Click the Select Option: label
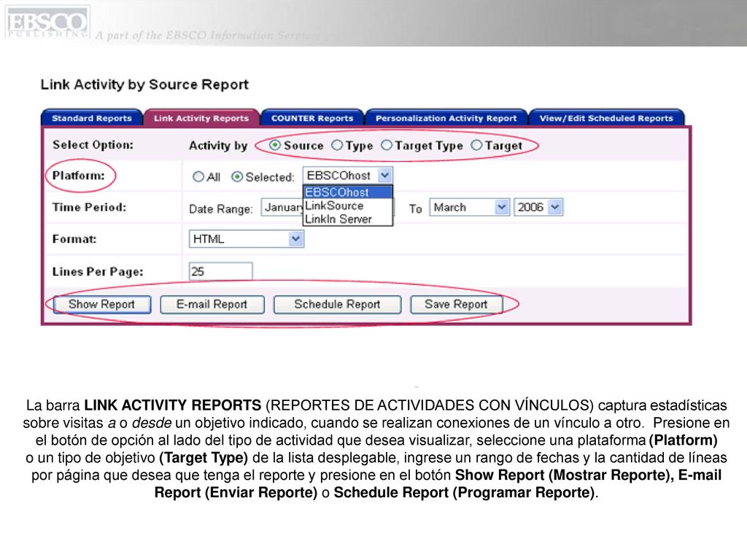 pyautogui.click(x=93, y=145)
